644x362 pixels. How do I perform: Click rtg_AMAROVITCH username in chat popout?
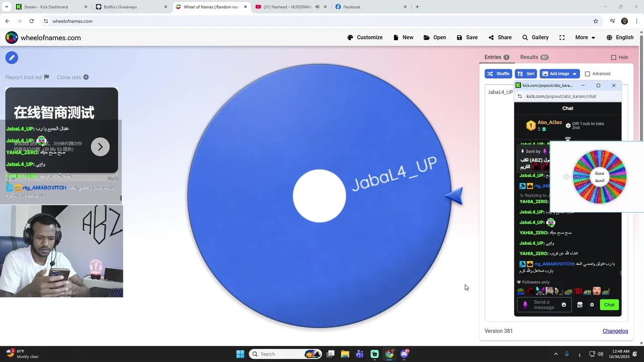553,264
